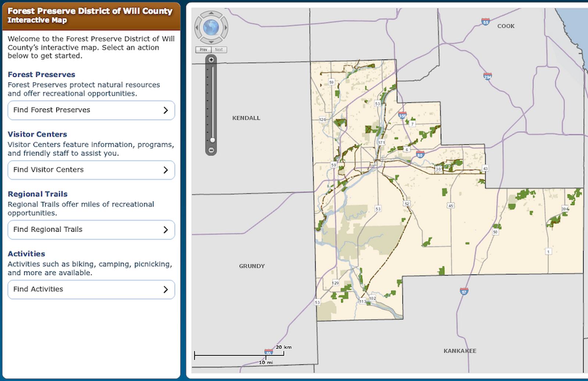The image size is (588, 381).
Task: Expand Find Forest Preserves with its chevron
Action: 166,110
